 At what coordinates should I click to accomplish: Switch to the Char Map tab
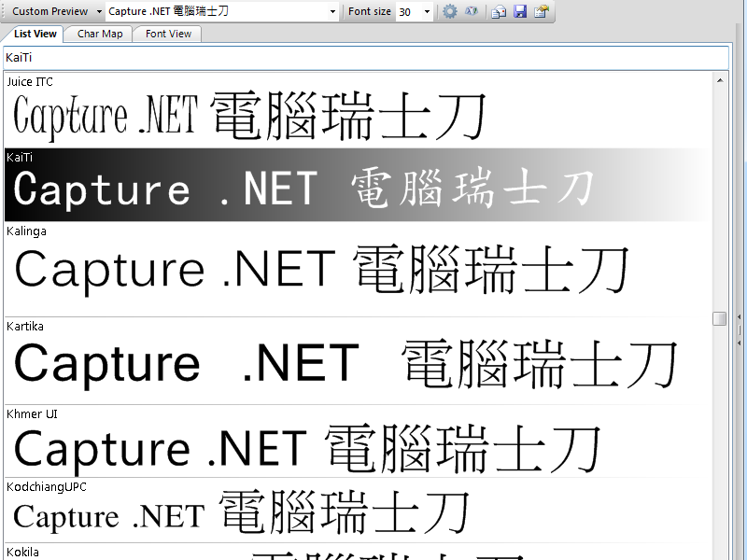(100, 34)
